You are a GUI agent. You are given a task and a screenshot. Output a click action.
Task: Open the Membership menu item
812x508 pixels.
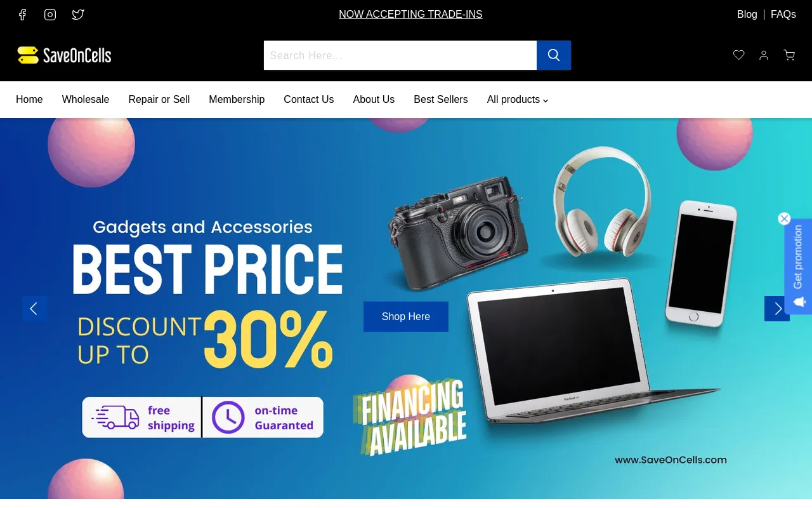coord(237,100)
